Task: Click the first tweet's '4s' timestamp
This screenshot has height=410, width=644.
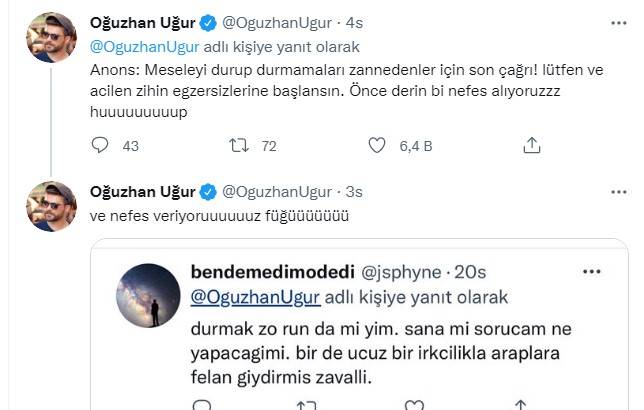Action: (x=353, y=24)
